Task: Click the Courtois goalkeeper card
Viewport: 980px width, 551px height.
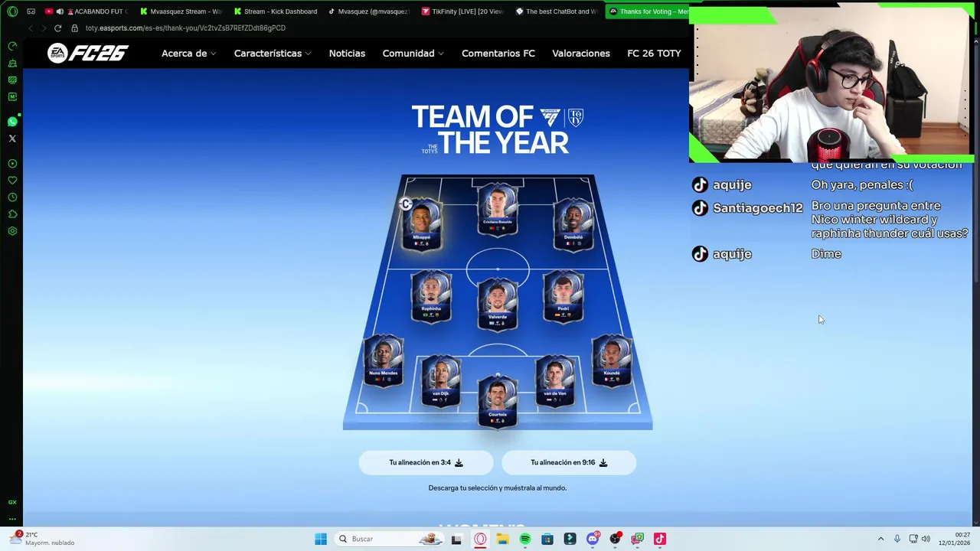Action: pyautogui.click(x=498, y=401)
